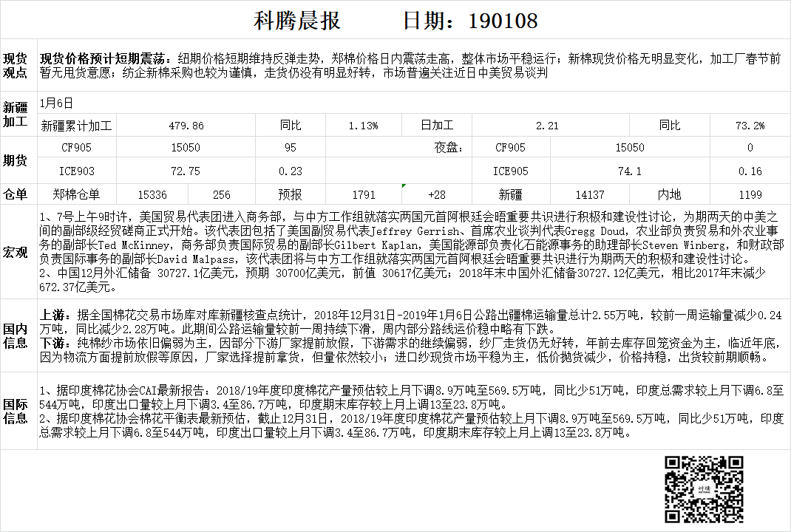This screenshot has height=532, width=791.
Task: Select the 1月6日 date cell
Action: coord(57,103)
